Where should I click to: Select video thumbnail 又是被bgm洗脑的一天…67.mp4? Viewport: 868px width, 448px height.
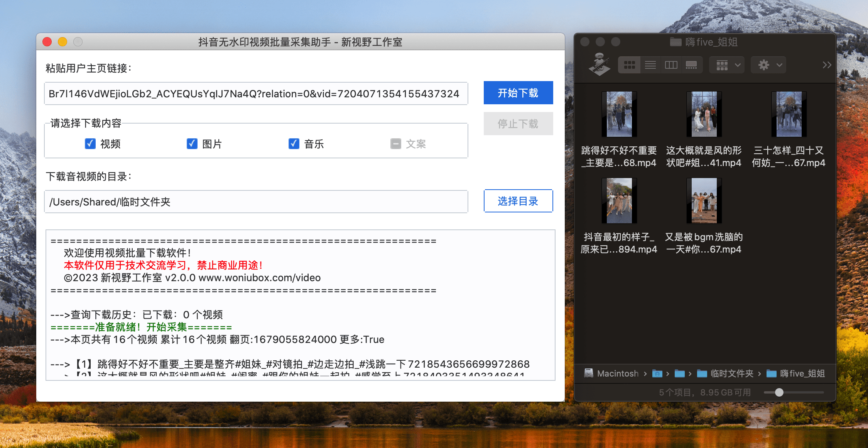[704, 200]
